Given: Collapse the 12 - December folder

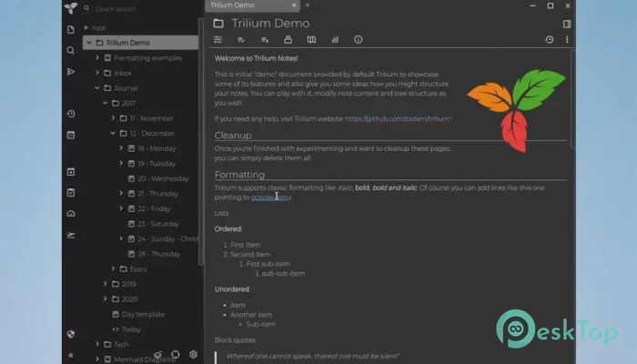Looking at the screenshot, I should click(x=113, y=133).
